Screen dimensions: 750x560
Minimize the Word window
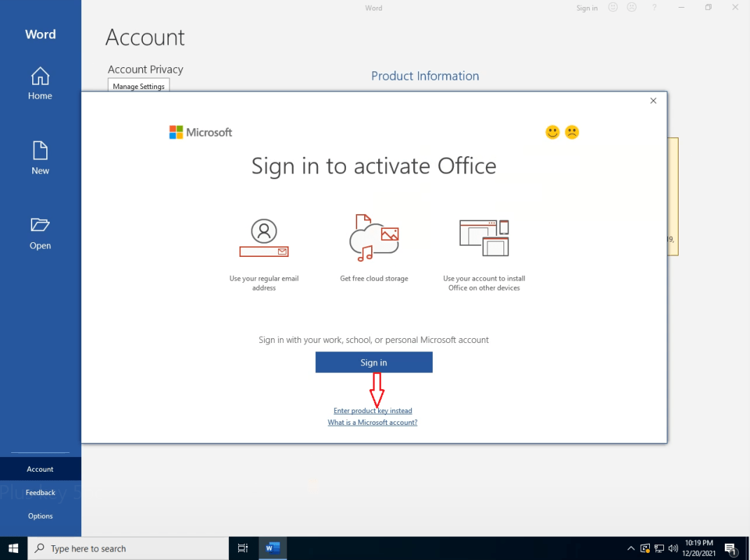tap(681, 8)
